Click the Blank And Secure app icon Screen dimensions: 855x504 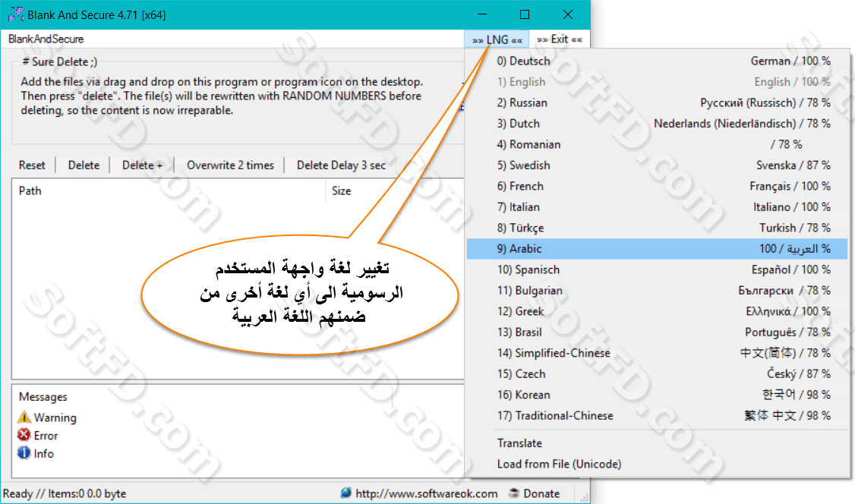point(16,14)
